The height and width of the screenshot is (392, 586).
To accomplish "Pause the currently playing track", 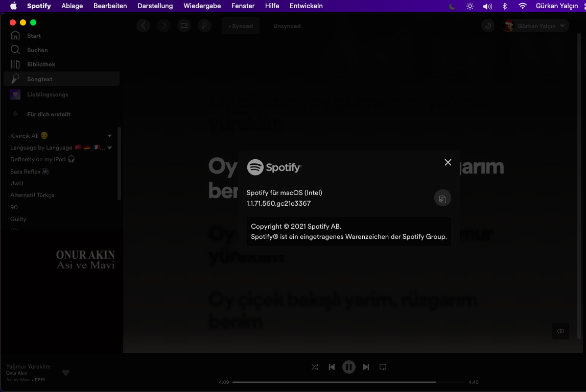I will pyautogui.click(x=349, y=367).
